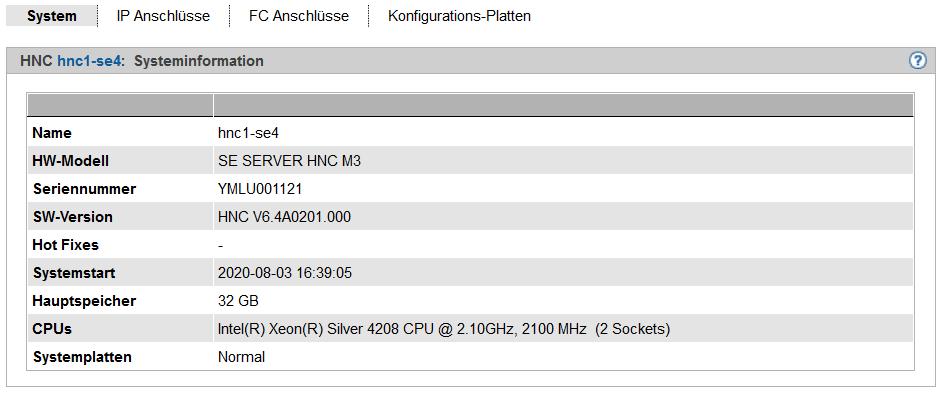Click the Systemstart timestamp value
Screen dimensions: 941x395
284,273
